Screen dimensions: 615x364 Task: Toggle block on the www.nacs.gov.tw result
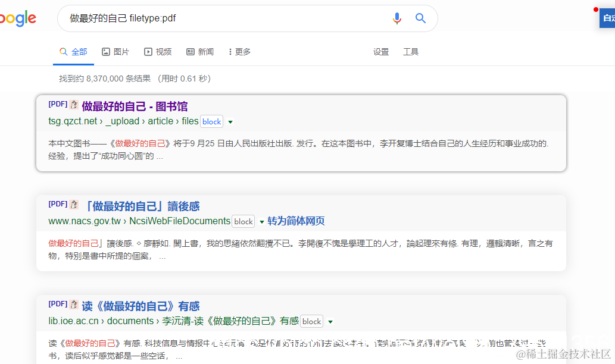click(x=243, y=221)
